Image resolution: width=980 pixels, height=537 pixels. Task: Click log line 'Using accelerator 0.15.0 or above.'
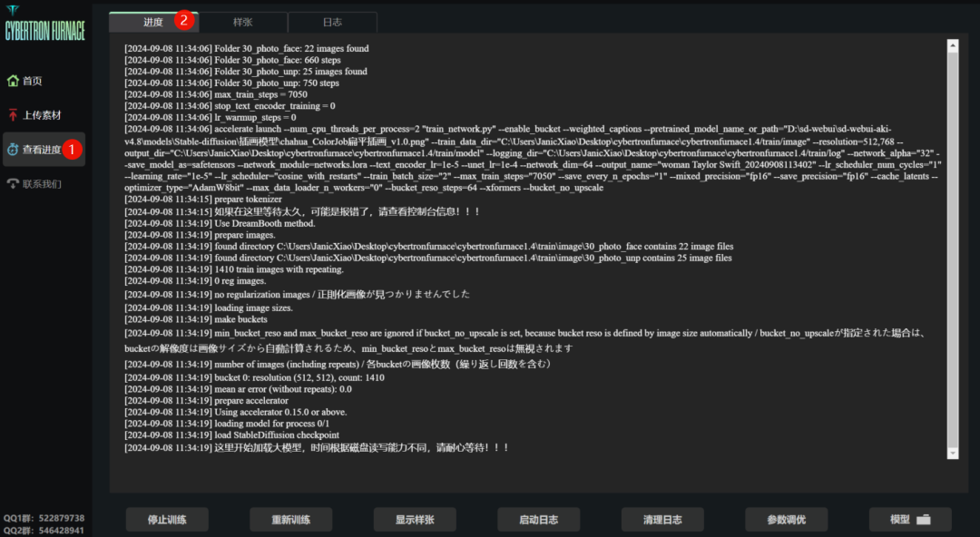pos(236,412)
